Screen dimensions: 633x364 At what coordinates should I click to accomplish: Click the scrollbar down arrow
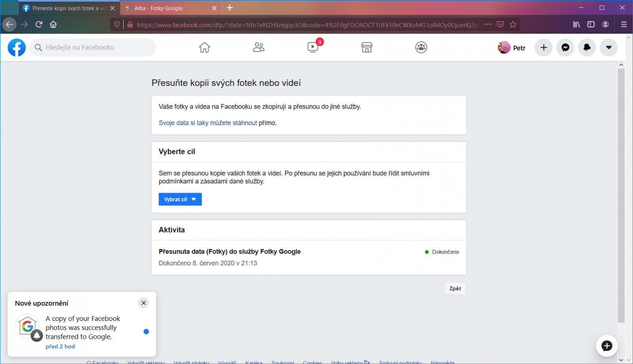(621, 360)
